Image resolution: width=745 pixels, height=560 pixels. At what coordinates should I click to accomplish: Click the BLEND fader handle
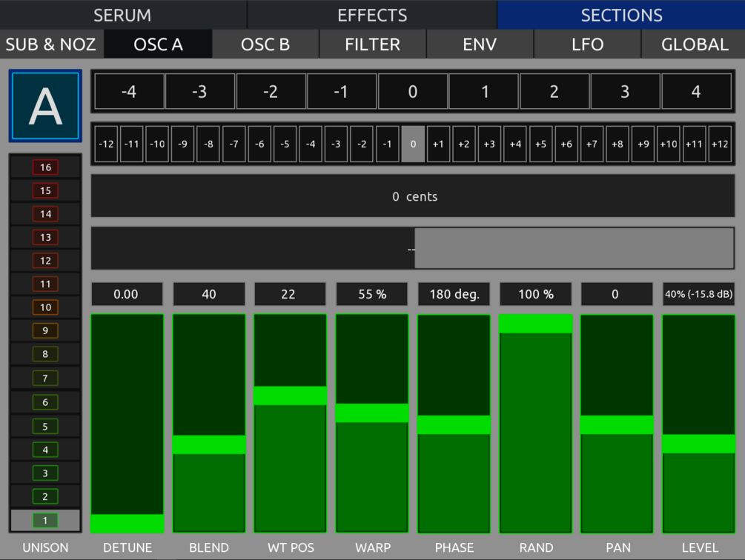pos(209,444)
